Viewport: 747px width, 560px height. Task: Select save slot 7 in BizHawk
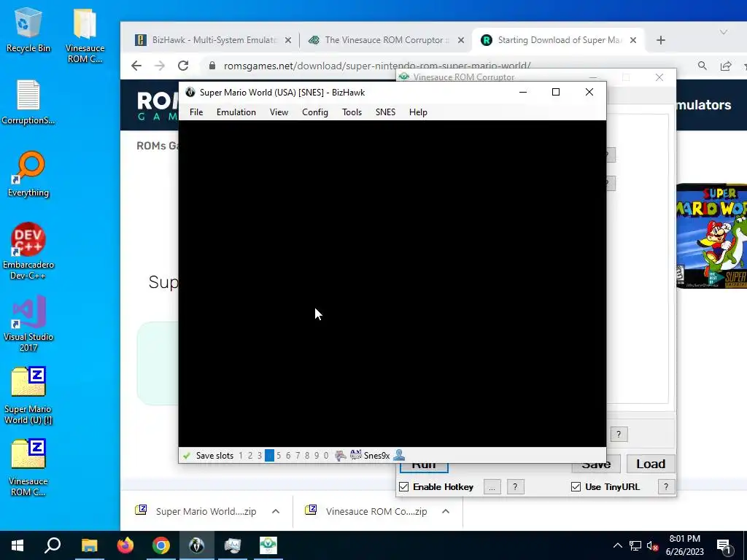[x=298, y=456]
